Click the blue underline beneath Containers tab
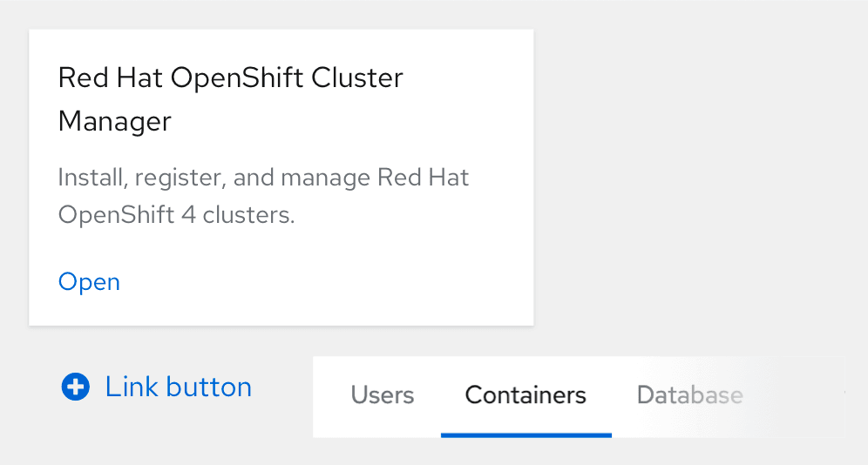The image size is (868, 465). (526, 434)
